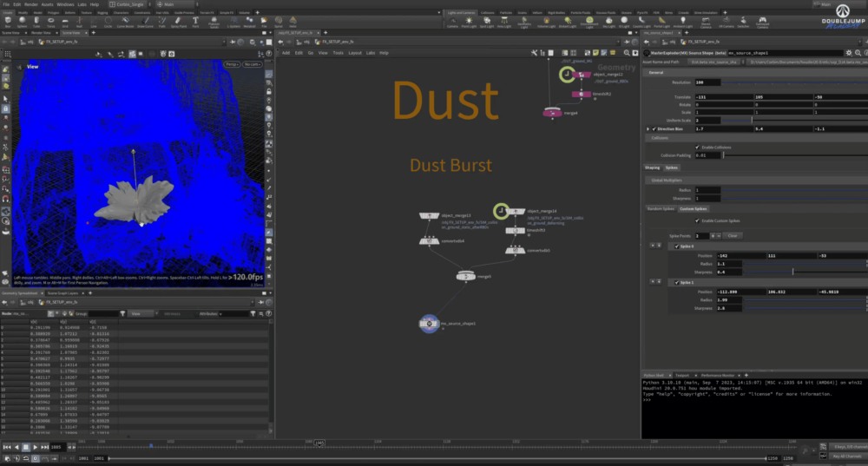Screen dimensions: 868x466
Task: Toggle Enable Collisions checkbox
Action: pyautogui.click(x=698, y=148)
